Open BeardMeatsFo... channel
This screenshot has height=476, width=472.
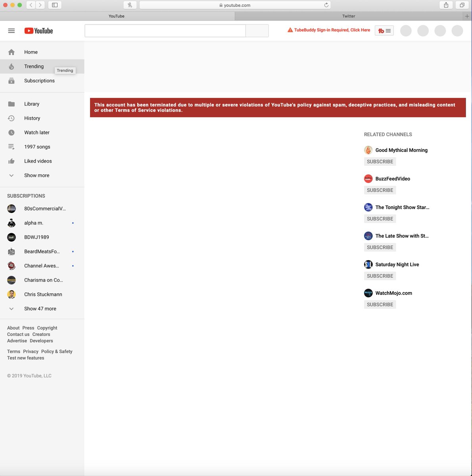(42, 251)
